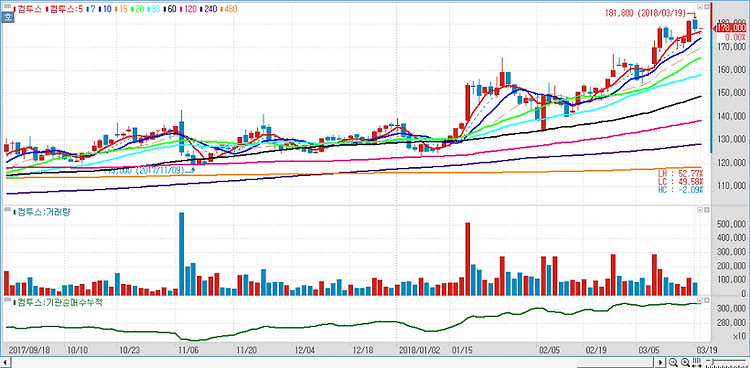Click the candle spacing adjust icon
This screenshot has width=750, height=368.
(696, 362)
